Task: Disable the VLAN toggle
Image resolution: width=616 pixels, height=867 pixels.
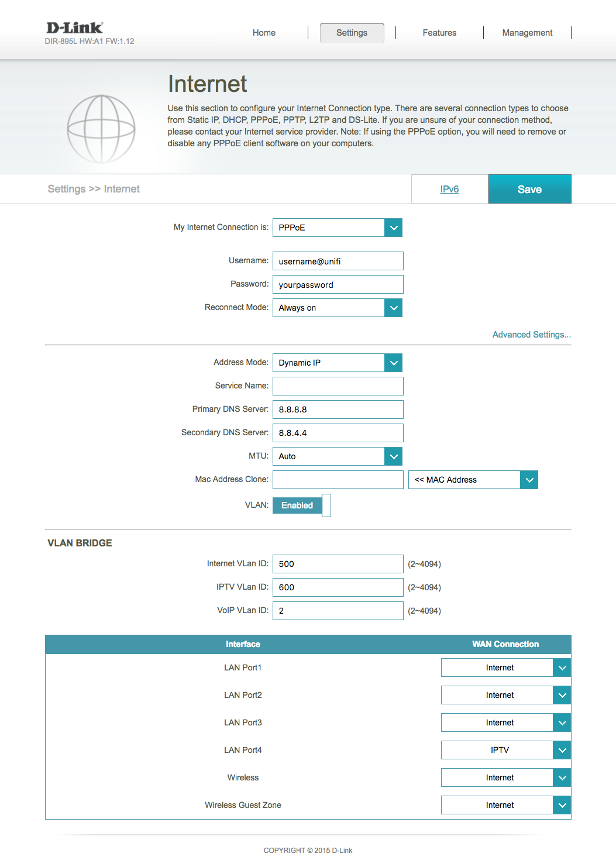Action: [302, 505]
